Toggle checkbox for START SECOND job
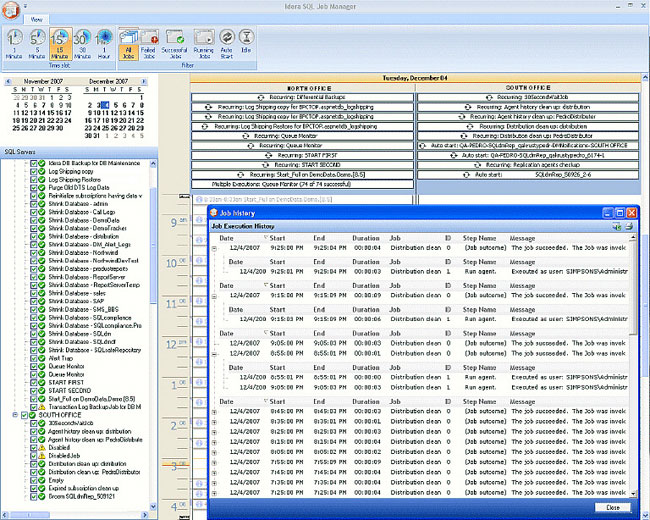 pyautogui.click(x=34, y=391)
